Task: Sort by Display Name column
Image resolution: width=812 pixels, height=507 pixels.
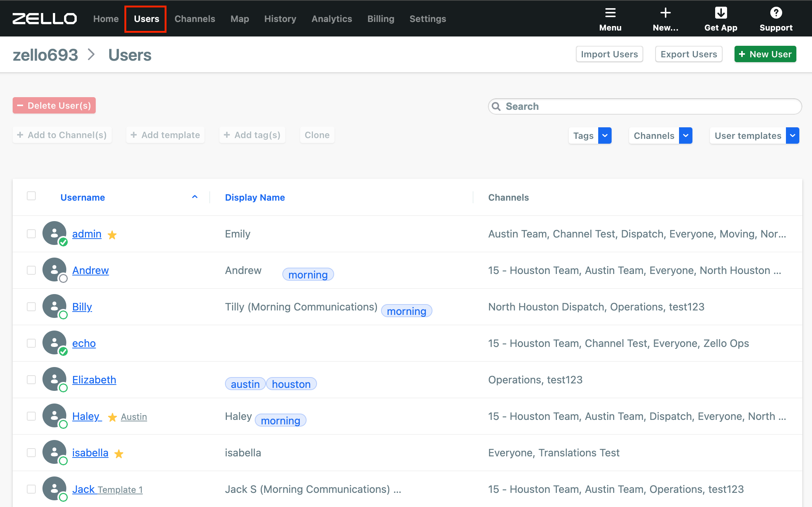Action: pos(255,198)
